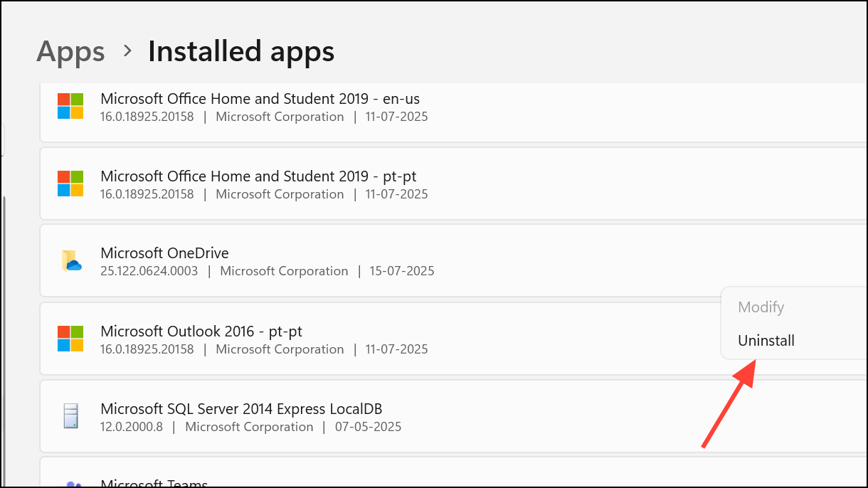Click the Installed apps heading

[x=240, y=51]
